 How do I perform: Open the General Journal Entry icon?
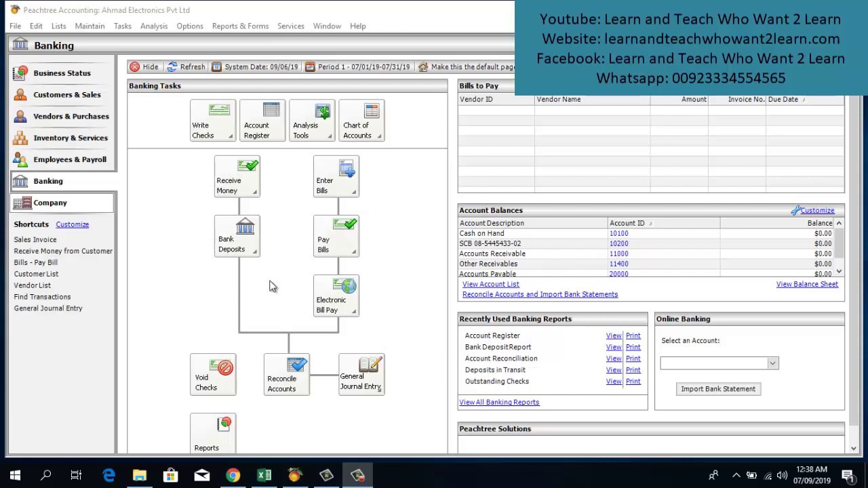(361, 374)
